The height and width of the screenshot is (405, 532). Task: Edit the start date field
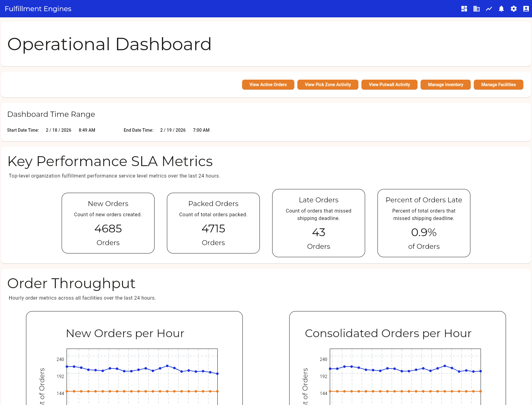point(59,130)
